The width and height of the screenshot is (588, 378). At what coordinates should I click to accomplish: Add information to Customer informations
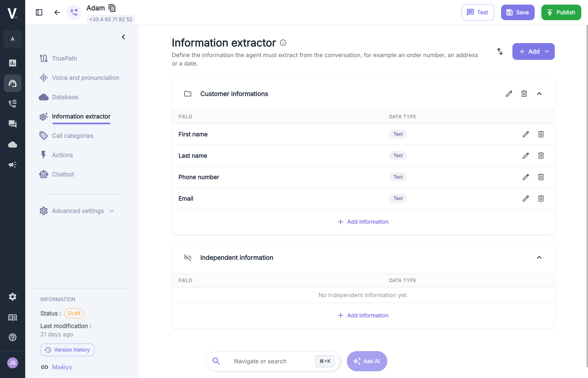pyautogui.click(x=363, y=222)
